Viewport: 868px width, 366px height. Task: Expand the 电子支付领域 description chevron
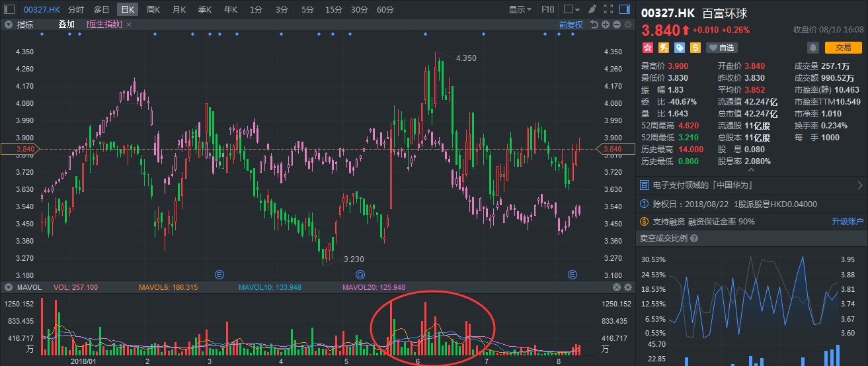point(859,185)
